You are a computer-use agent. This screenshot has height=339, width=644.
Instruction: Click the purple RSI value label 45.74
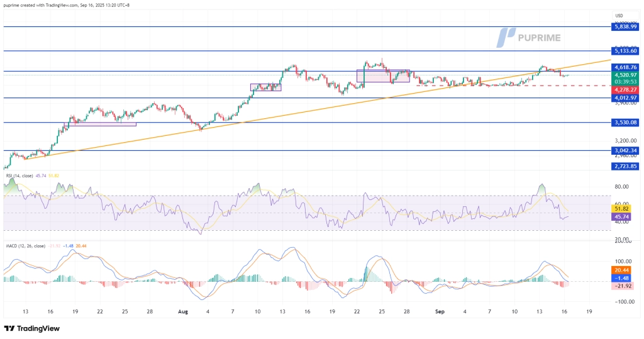[x=621, y=216]
